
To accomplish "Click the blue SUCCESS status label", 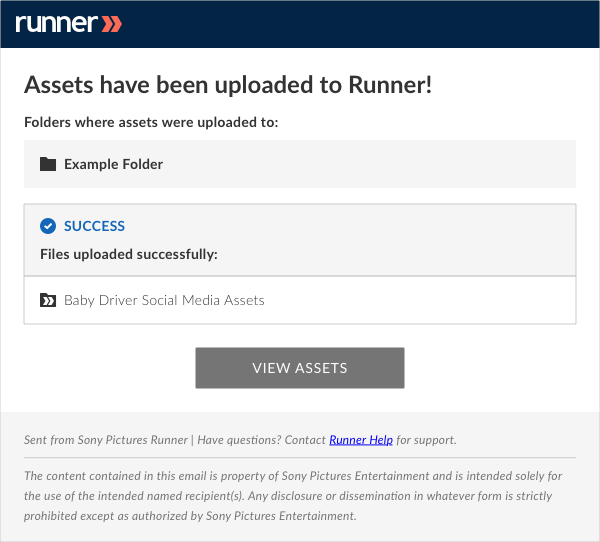I will point(94,226).
